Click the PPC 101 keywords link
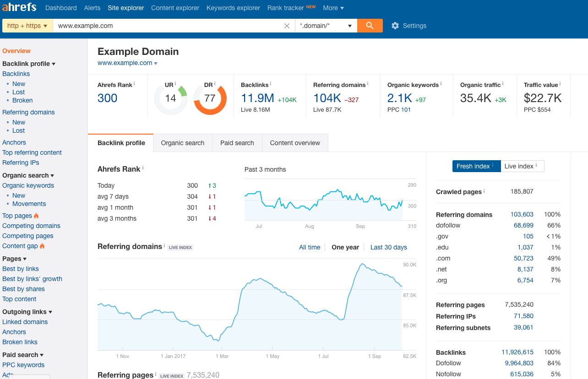The width and height of the screenshot is (588, 379). coord(406,110)
